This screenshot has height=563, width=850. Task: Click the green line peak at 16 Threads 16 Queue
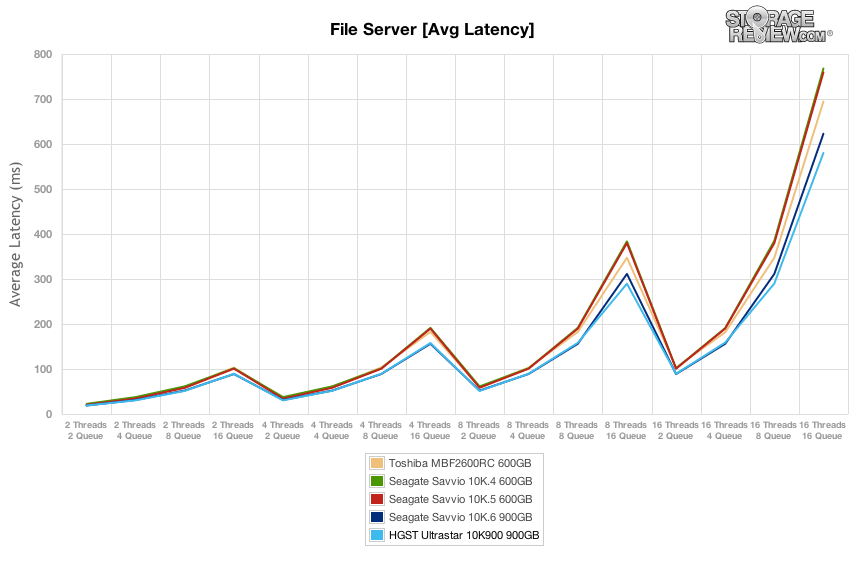click(823, 68)
